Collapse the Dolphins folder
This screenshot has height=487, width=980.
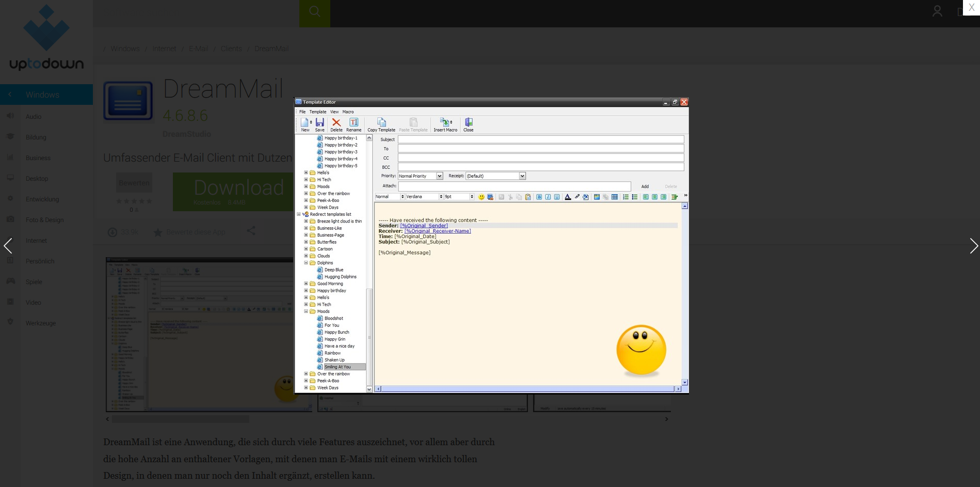pyautogui.click(x=306, y=263)
